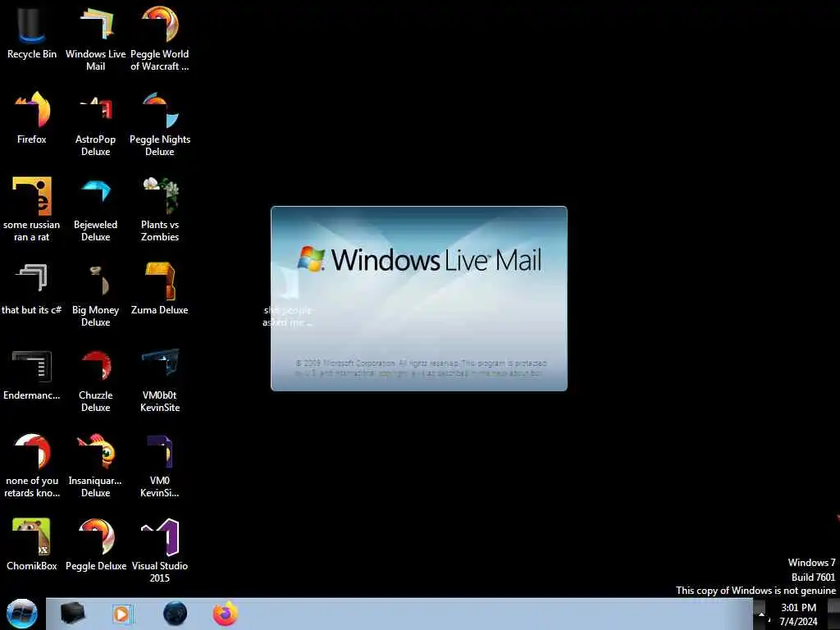Show hidden system tray icons arrow
The height and width of the screenshot is (630, 840).
tap(761, 614)
